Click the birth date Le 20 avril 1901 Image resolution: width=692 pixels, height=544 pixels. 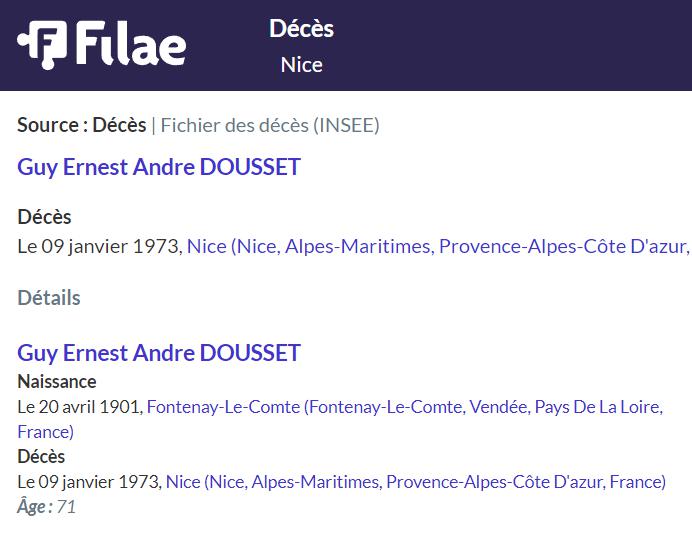click(x=80, y=407)
